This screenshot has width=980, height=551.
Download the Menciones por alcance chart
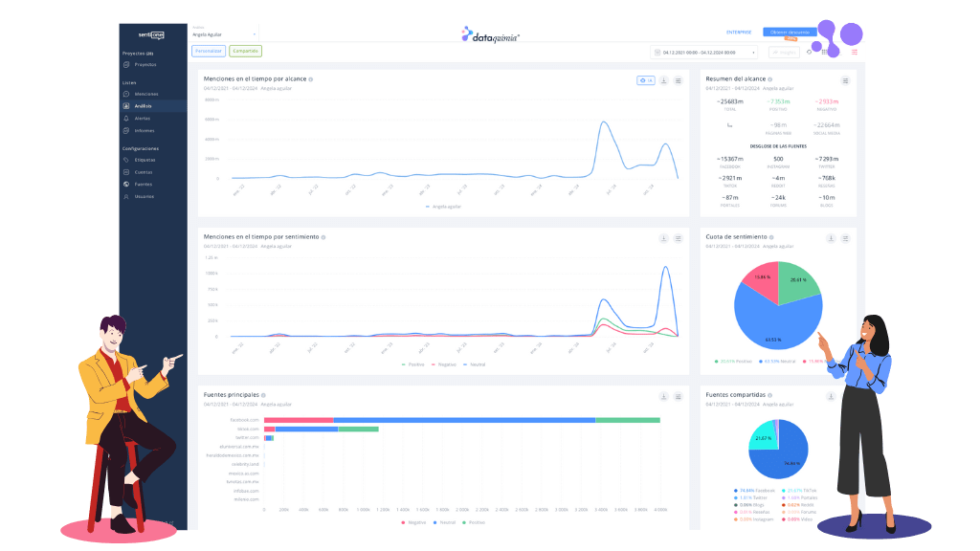coord(664,81)
